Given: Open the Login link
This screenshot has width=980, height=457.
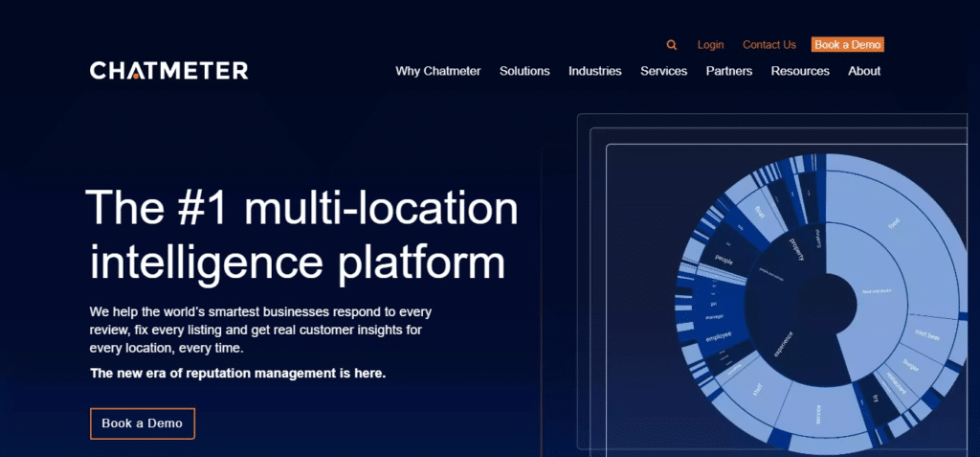Looking at the screenshot, I should click(711, 45).
